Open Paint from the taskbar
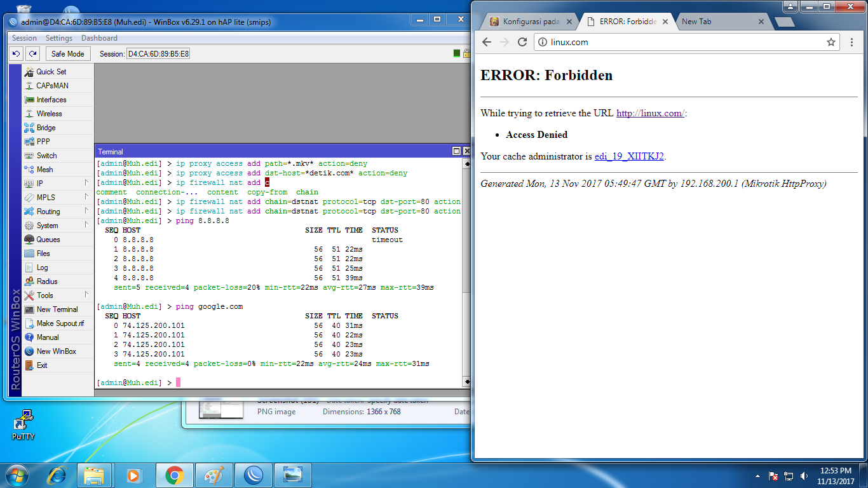 coord(213,475)
